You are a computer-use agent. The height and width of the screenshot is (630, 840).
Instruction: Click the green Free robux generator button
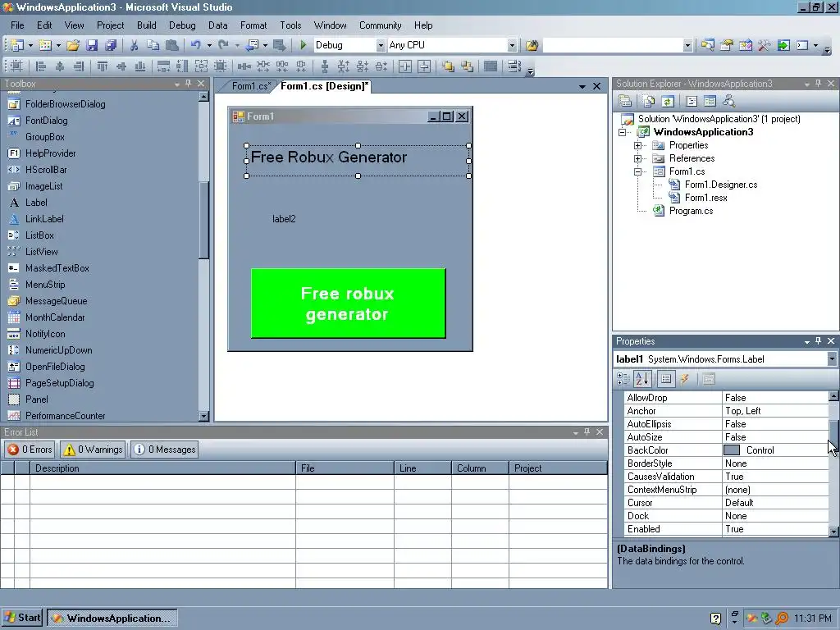tap(348, 304)
